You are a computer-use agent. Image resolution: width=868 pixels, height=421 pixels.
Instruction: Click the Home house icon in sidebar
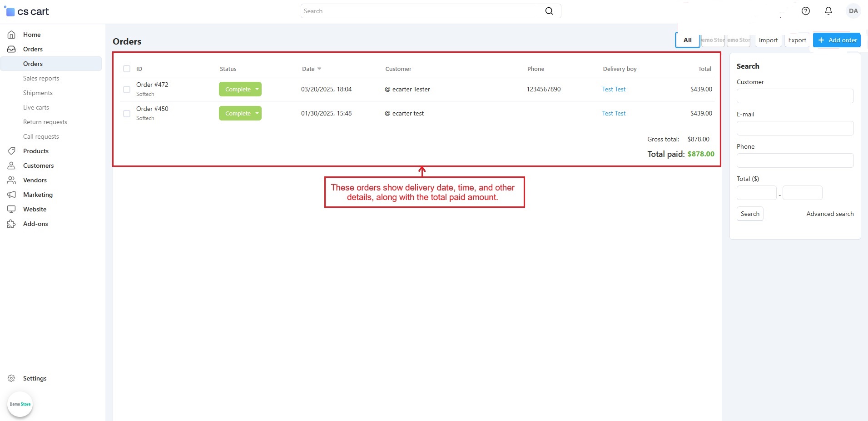[12, 35]
